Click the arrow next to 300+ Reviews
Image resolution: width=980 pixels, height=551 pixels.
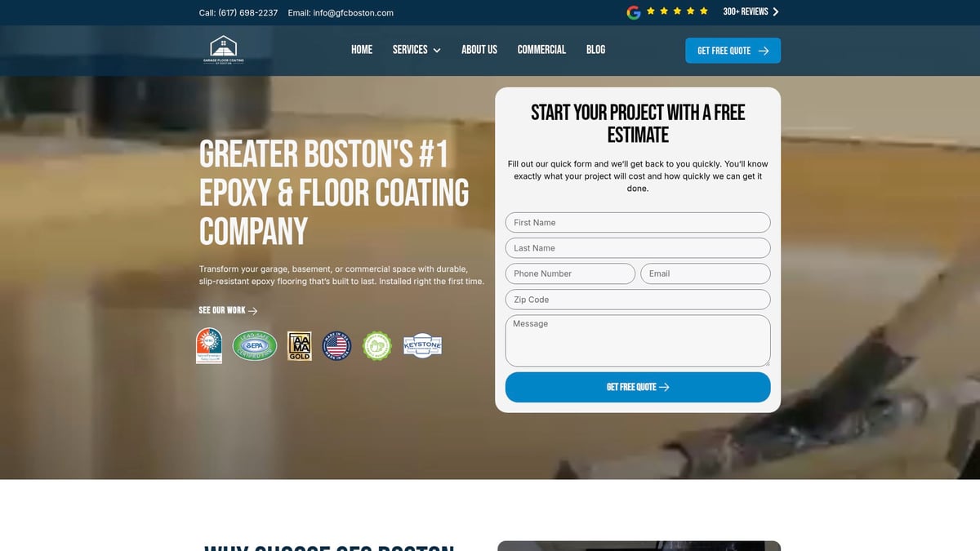pos(776,12)
